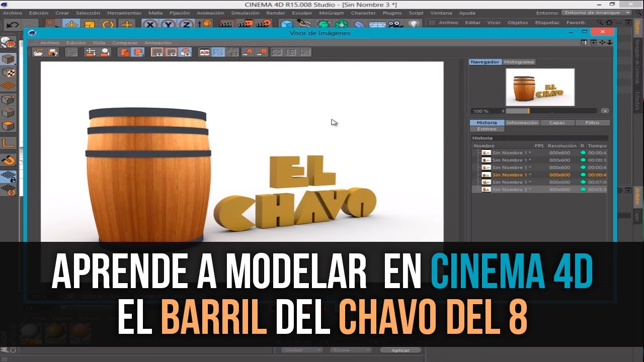This screenshot has width=644, height=362.
Task: Click navigator round arrow button
Action: point(605,111)
